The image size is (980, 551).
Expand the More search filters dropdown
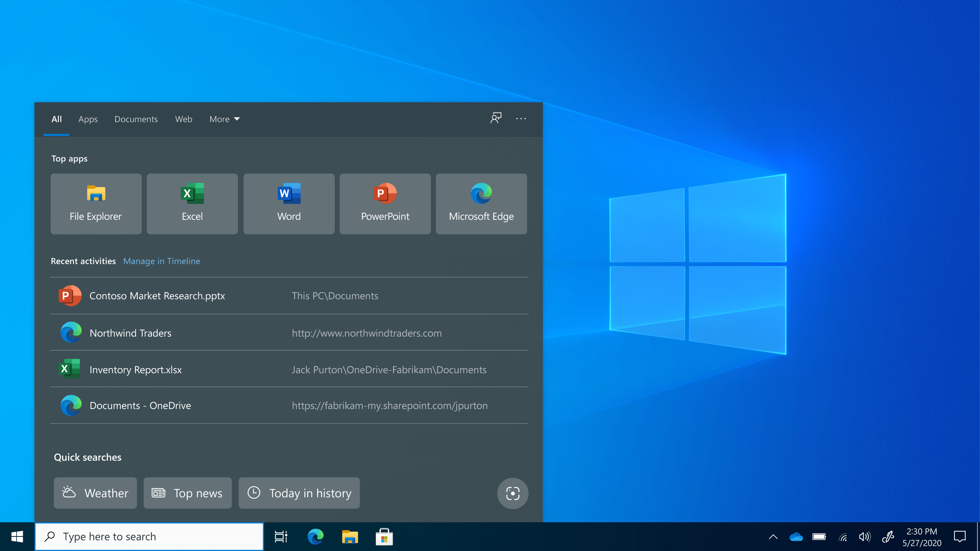point(224,119)
